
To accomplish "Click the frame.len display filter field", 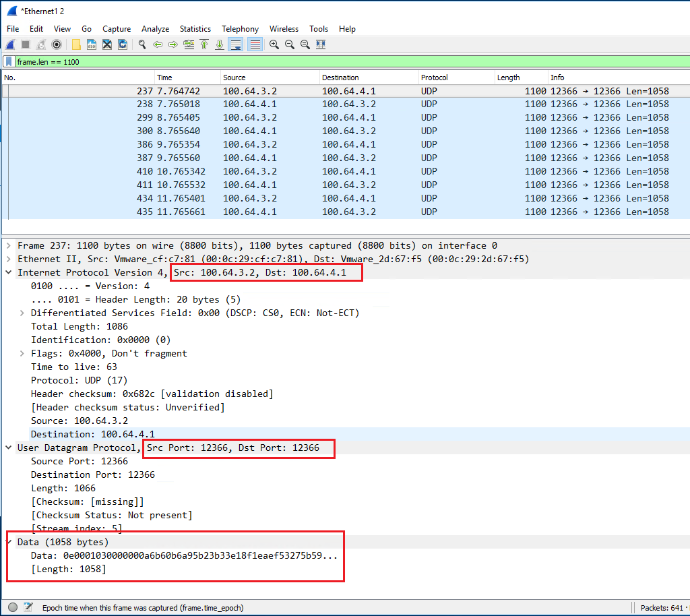I will 202,61.
